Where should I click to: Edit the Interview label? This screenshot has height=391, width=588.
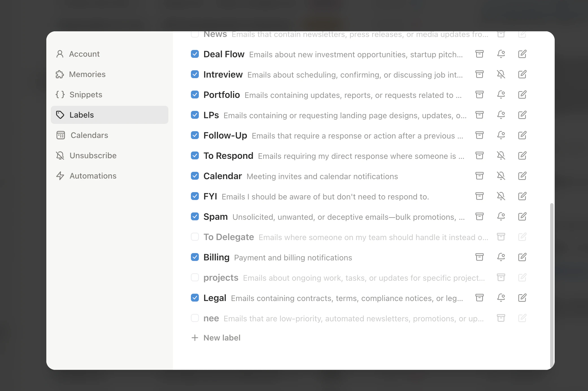(x=522, y=74)
